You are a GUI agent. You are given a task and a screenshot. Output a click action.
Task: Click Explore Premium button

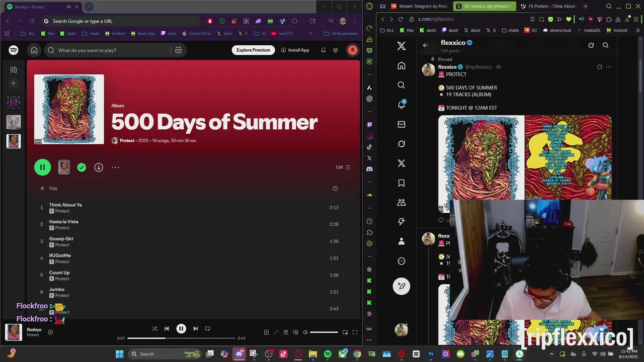point(253,50)
